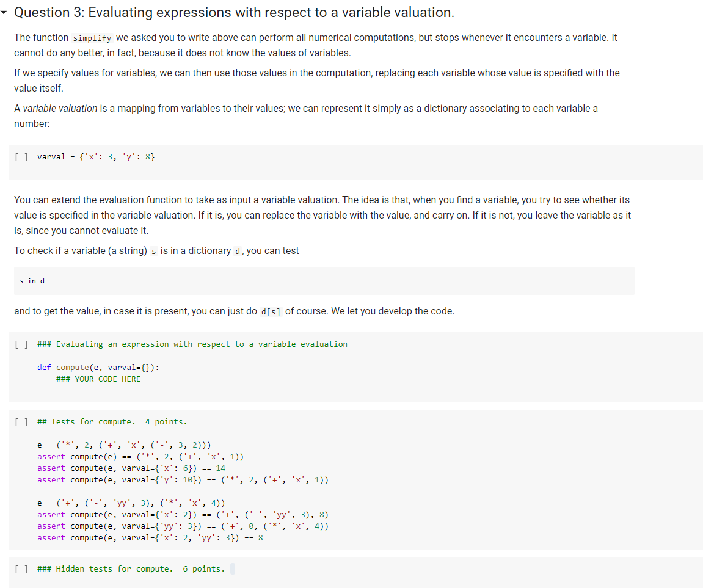703x588 pixels.
Task: Click the '### Hidden tests for compute. 6 points.' comment
Action: coord(131,568)
